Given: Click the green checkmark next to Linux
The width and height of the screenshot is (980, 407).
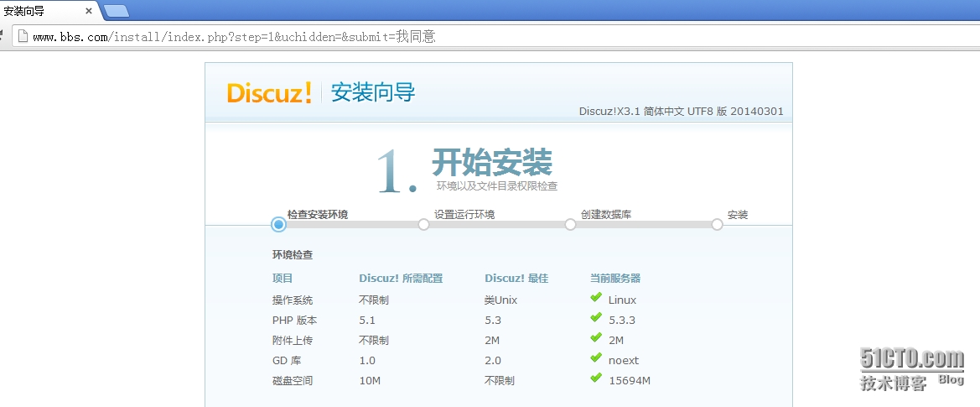Looking at the screenshot, I should tap(595, 297).
